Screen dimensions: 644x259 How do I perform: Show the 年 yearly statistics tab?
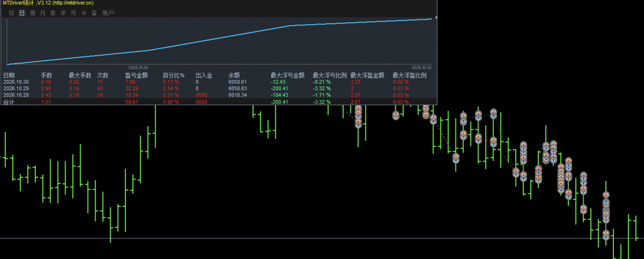[63, 13]
